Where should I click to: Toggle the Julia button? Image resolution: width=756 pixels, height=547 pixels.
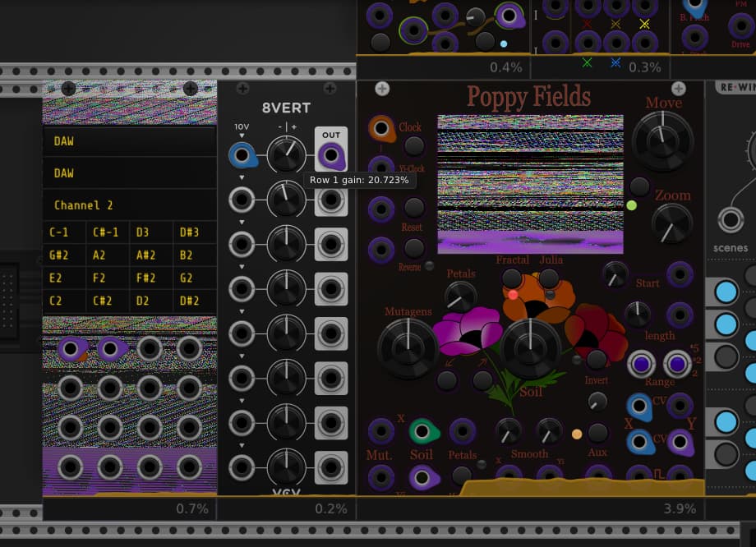point(549,278)
